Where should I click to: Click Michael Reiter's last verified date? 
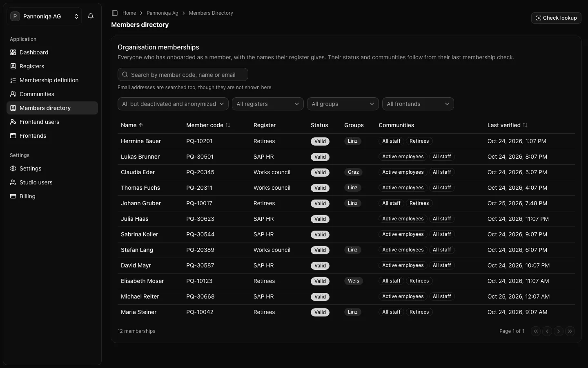point(519,296)
